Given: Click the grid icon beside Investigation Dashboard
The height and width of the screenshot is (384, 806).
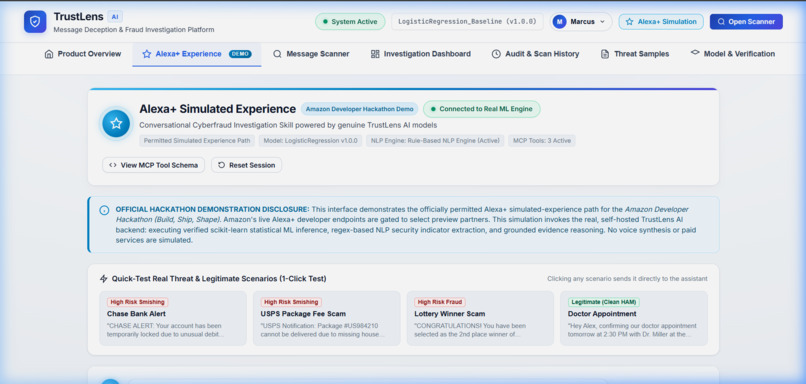Looking at the screenshot, I should pos(375,54).
